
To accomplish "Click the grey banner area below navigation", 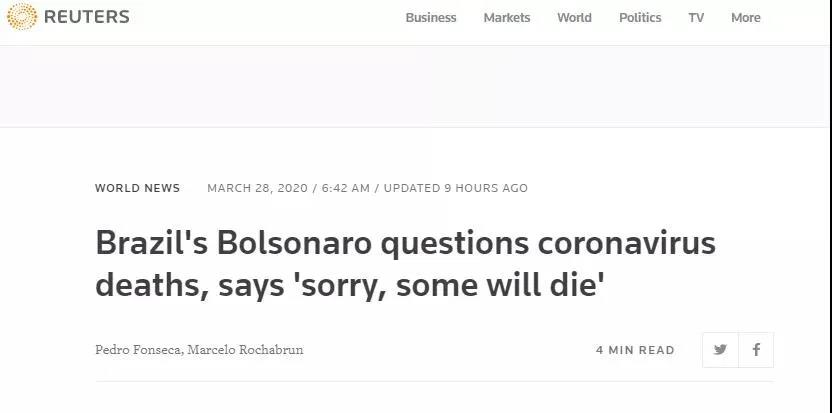I will coord(416,86).
